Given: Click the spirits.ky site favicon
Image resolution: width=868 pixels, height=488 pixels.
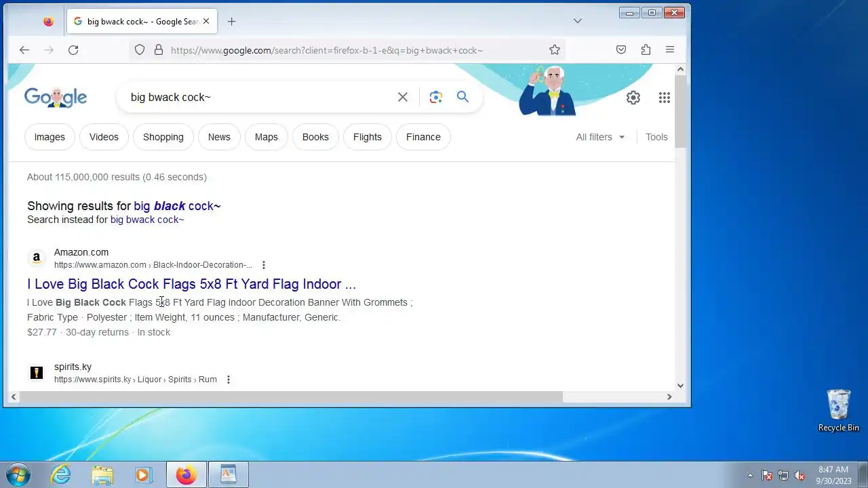Looking at the screenshot, I should point(37,373).
